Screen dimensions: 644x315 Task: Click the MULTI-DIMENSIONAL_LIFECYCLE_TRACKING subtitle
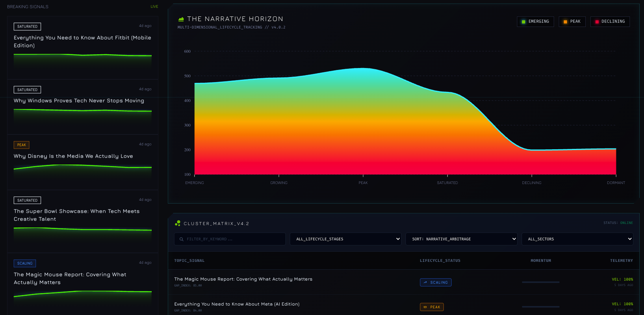[x=232, y=28]
